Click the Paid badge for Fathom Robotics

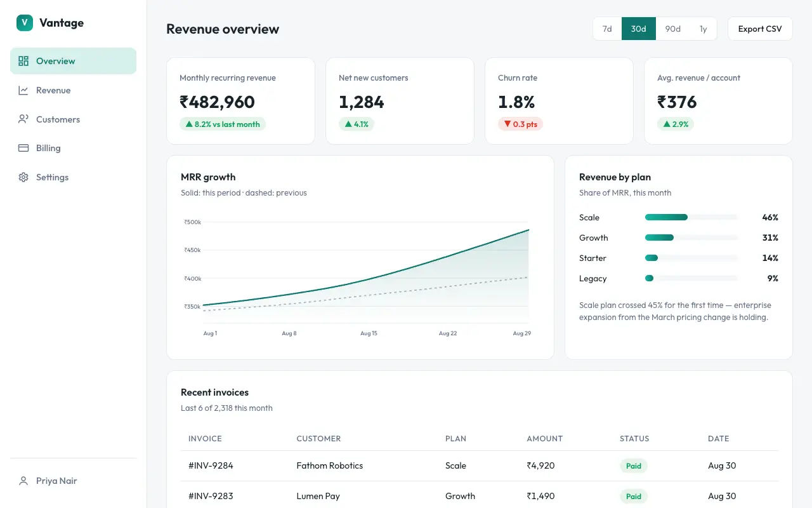pos(634,466)
